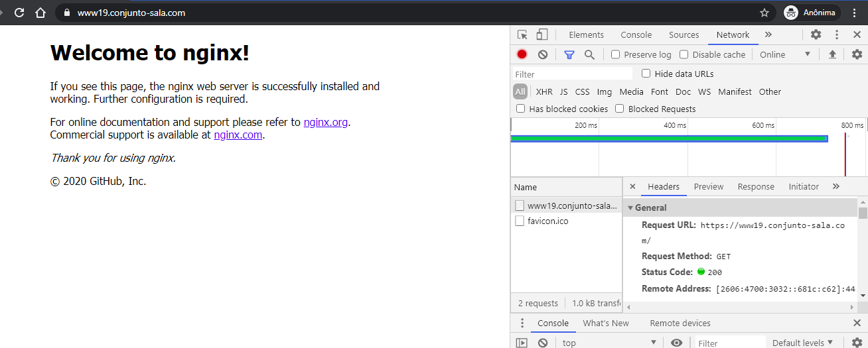This screenshot has width=868, height=348.
Task: Enable the Preserve log checkbox
Action: [x=615, y=54]
